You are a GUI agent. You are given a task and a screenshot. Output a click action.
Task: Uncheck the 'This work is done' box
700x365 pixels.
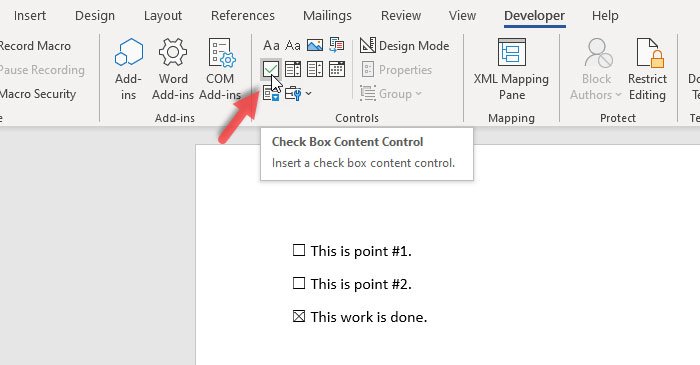[x=299, y=316]
